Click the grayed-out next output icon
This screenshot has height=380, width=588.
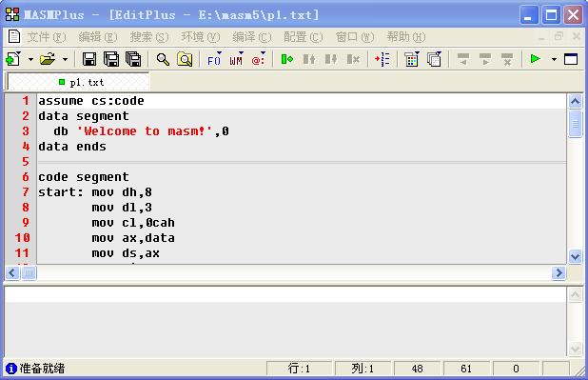tap(485, 59)
